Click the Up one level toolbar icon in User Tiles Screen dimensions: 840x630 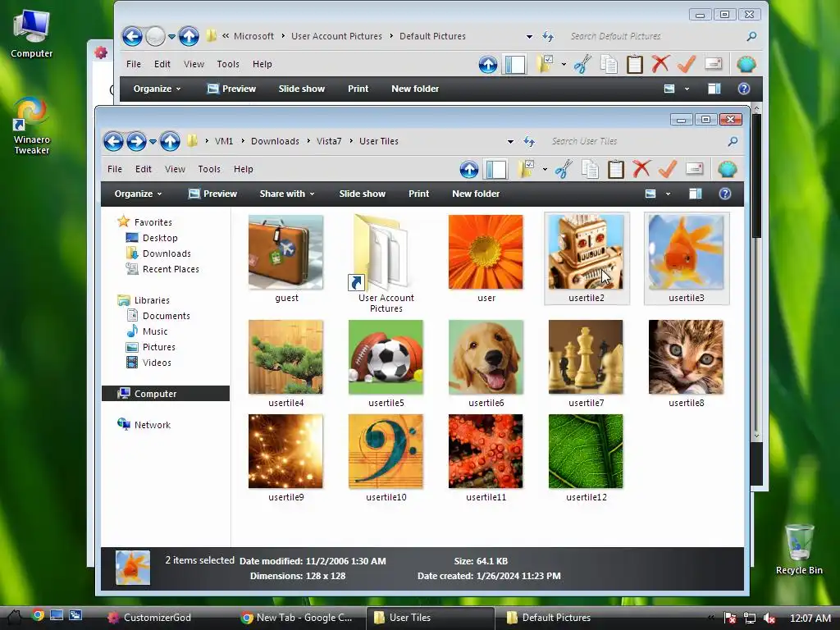pyautogui.click(x=468, y=169)
